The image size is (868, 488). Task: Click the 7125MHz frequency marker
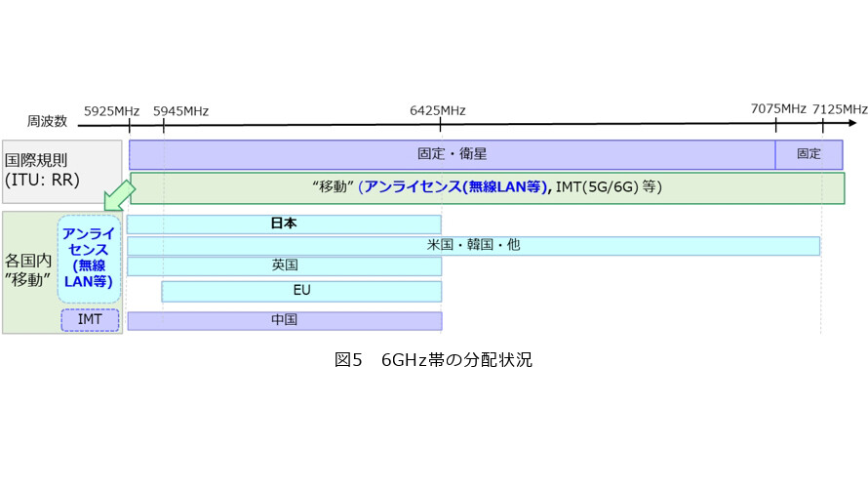(x=840, y=109)
